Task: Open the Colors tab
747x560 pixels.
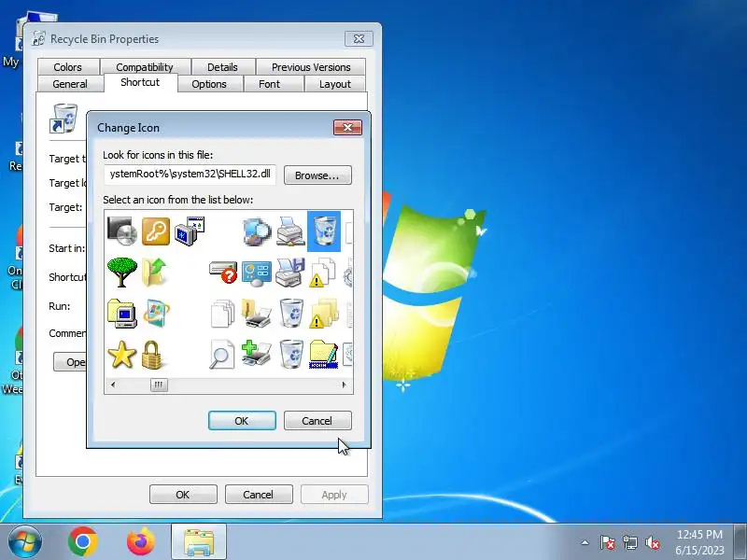Action: [67, 67]
